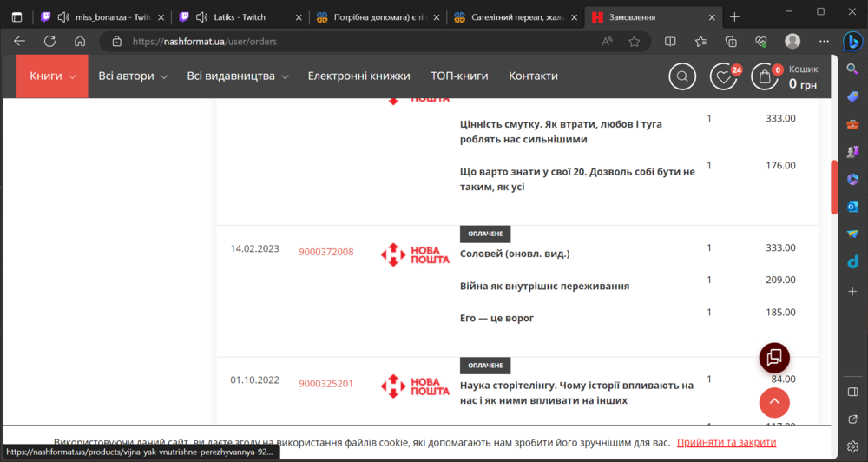
Task: Open the sidebar external link icon
Action: coord(852,419)
